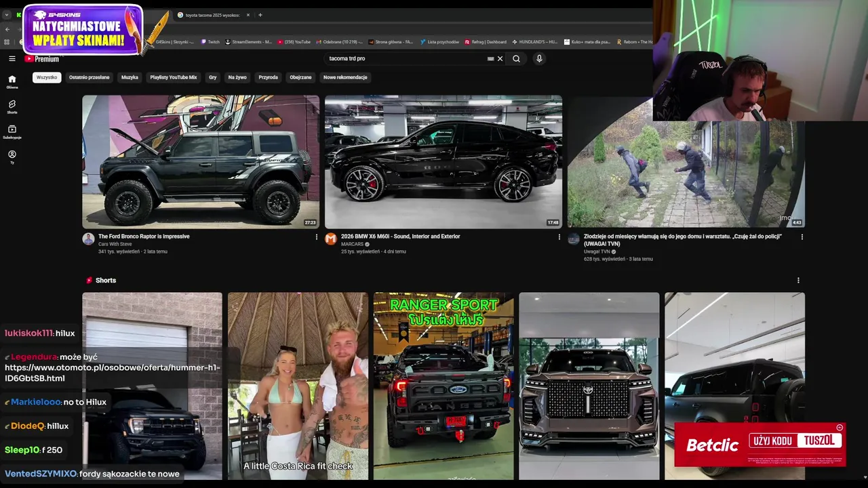Open the brown Toyota grille Short

589,386
